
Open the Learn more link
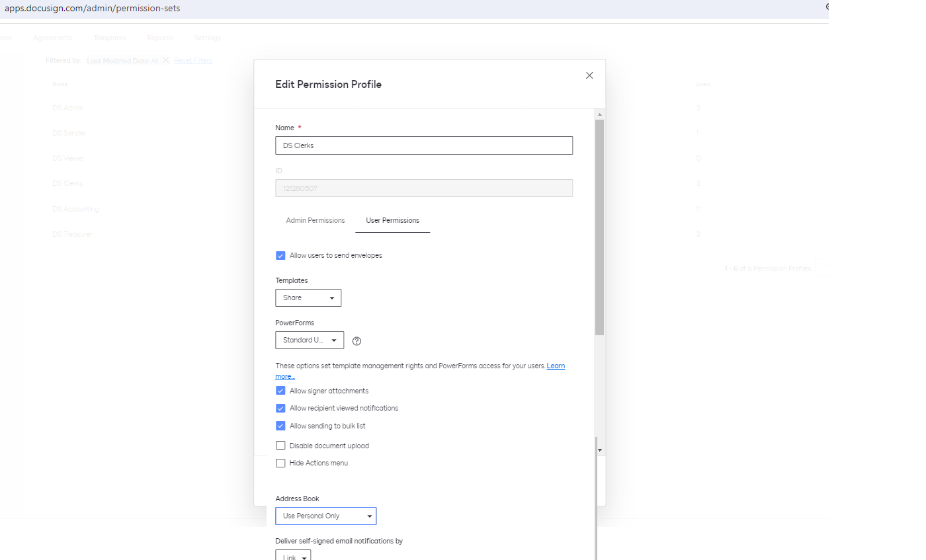click(556, 366)
